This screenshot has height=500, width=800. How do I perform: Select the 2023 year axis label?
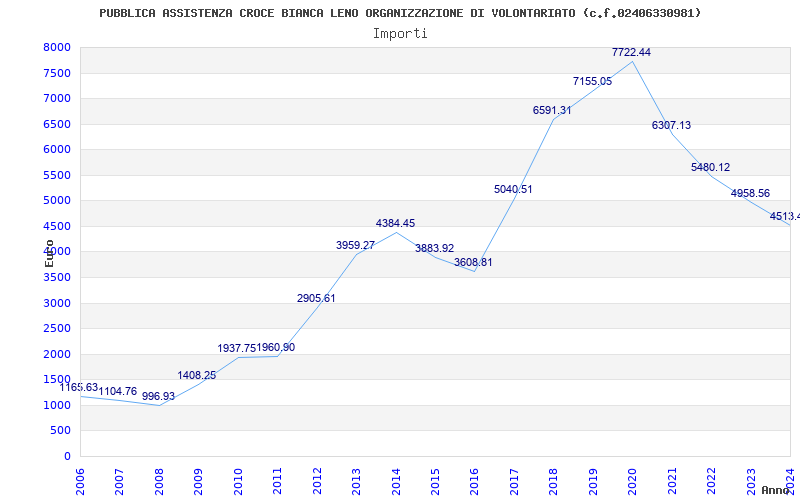pos(751,481)
